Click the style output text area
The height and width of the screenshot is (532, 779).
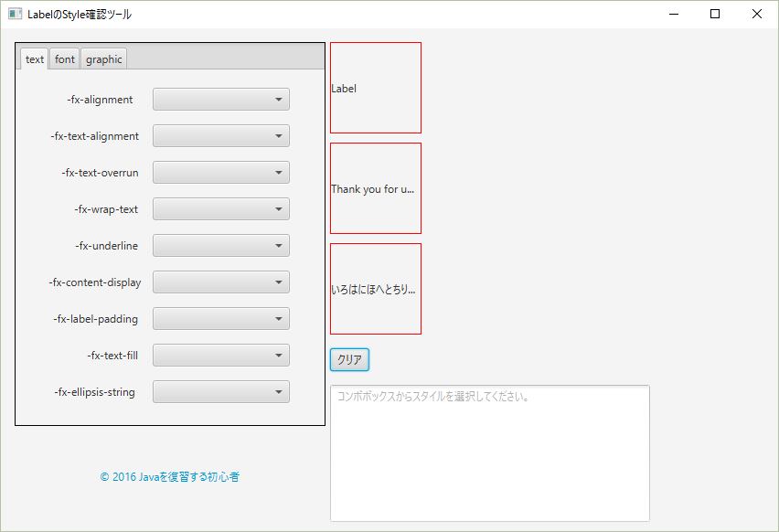click(490, 452)
